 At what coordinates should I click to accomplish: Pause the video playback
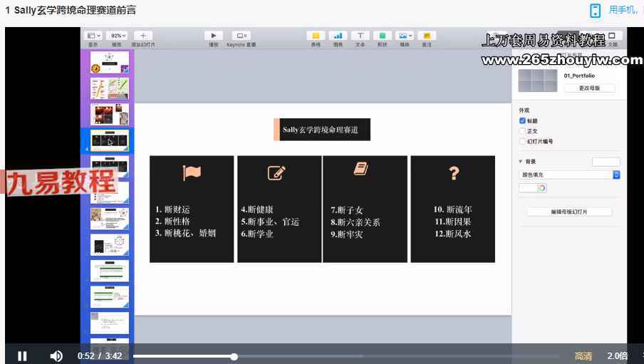(x=22, y=356)
